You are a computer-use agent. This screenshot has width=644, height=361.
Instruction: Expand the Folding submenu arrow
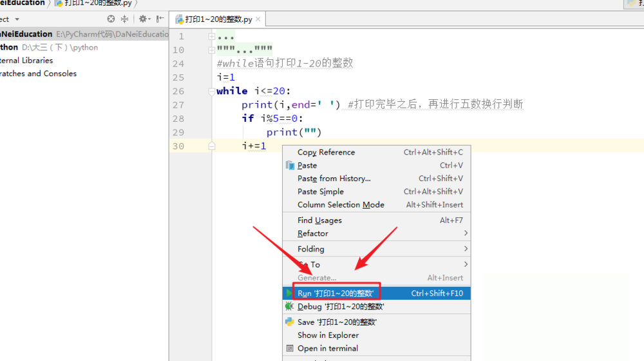click(466, 249)
